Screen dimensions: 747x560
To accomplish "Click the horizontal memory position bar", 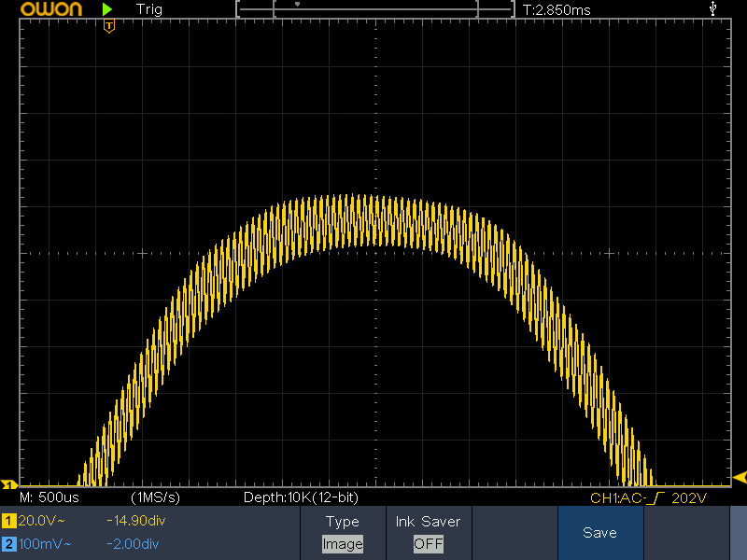I will coord(375,8).
